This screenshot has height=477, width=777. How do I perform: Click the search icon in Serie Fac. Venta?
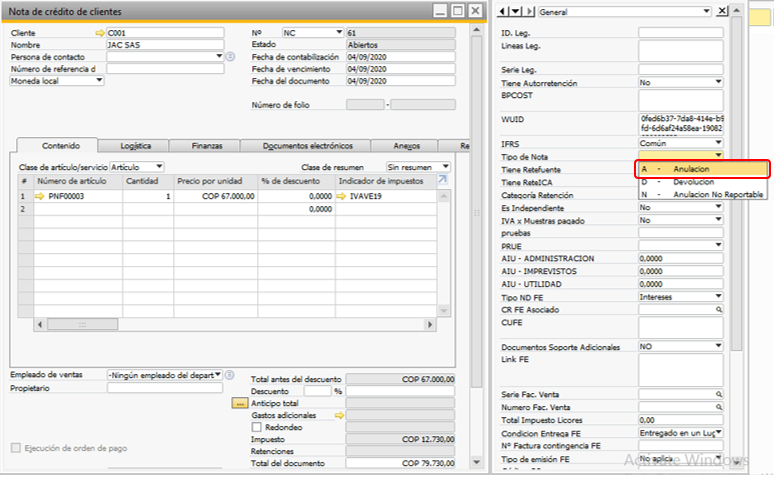click(719, 394)
